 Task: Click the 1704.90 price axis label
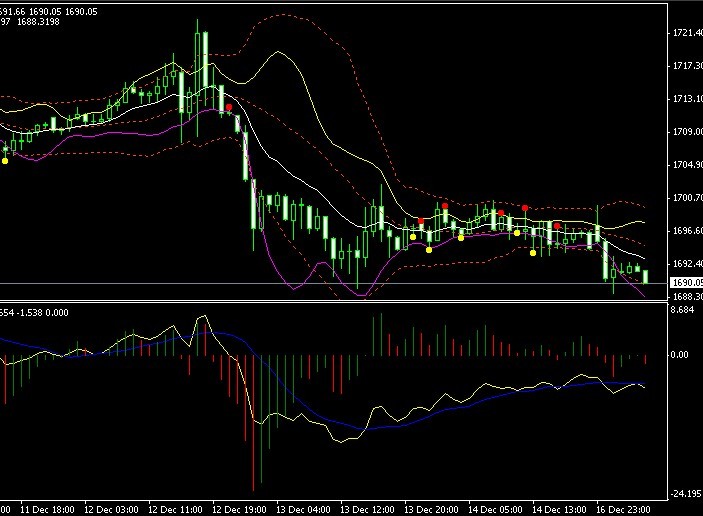(688, 165)
